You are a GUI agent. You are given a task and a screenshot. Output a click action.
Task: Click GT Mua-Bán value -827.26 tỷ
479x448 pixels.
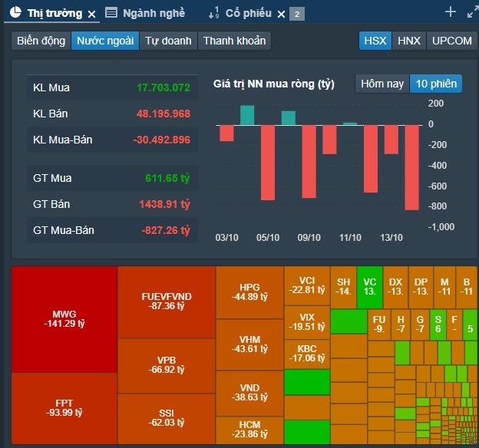coord(166,230)
